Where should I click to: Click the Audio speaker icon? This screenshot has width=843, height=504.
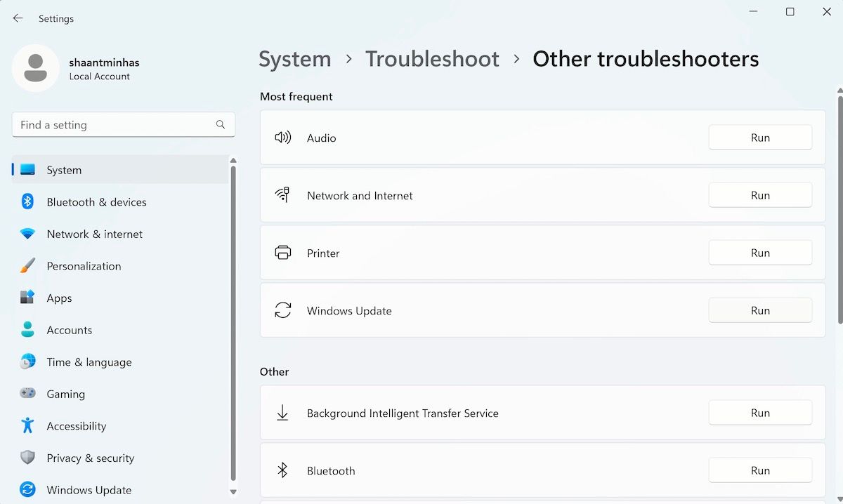(x=282, y=138)
